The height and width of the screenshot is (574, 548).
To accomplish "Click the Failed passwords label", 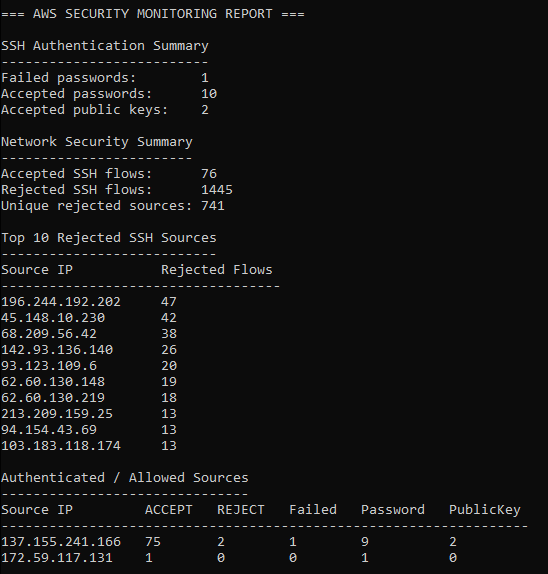I will [x=68, y=78].
